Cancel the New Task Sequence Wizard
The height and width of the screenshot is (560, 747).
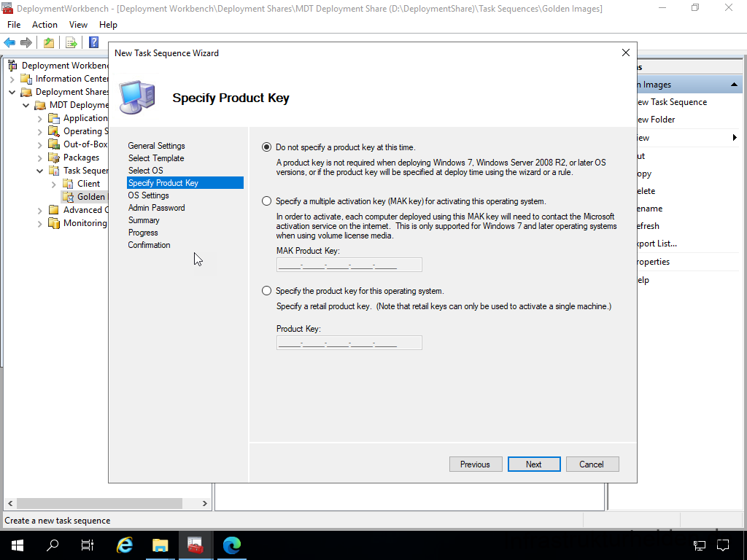(592, 464)
